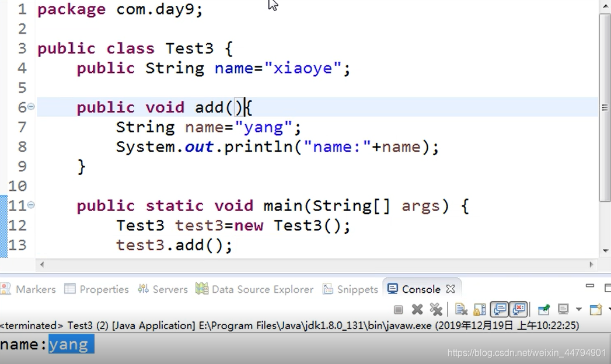Click Display Selected Console monitor icon
Viewport: 611px width, 364px height.
point(563,310)
